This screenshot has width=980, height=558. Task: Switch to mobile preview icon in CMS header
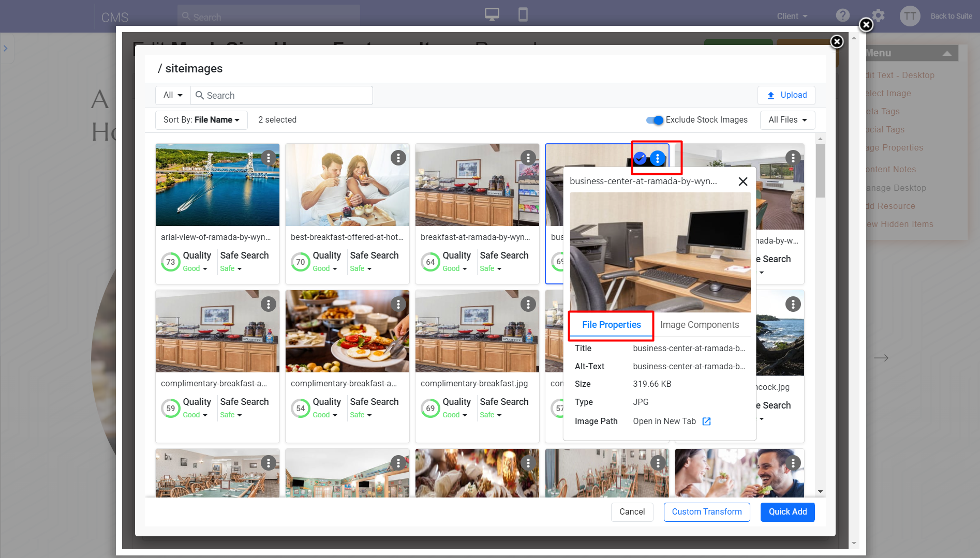point(523,14)
